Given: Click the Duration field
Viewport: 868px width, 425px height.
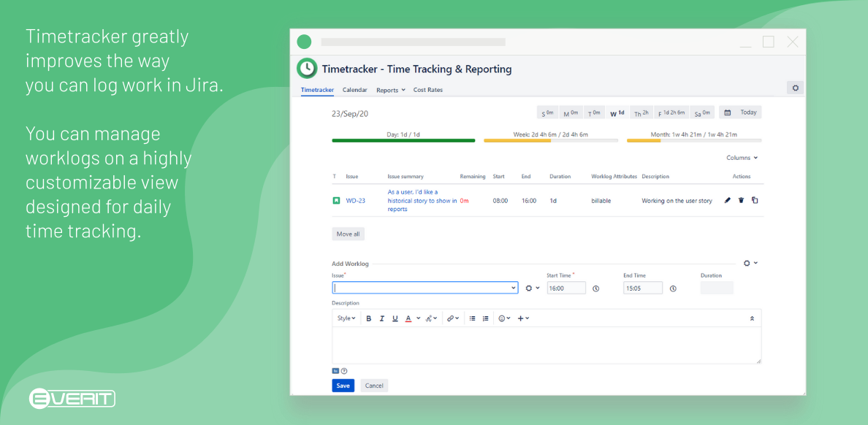Looking at the screenshot, I should click(717, 288).
